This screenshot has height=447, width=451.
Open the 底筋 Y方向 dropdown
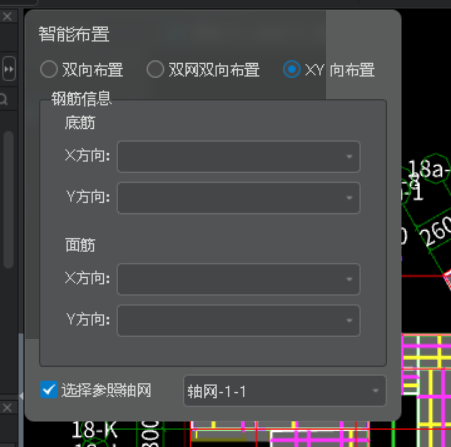pos(239,198)
